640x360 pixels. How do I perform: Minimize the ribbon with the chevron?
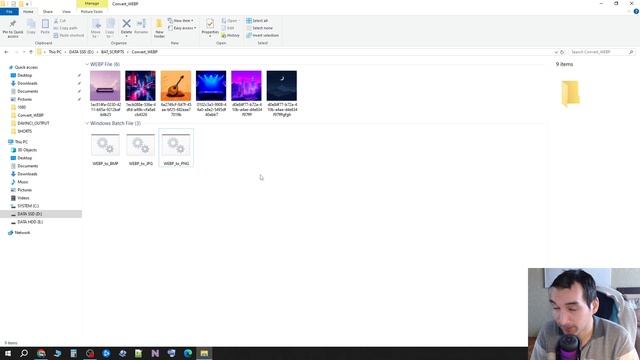tap(629, 11)
